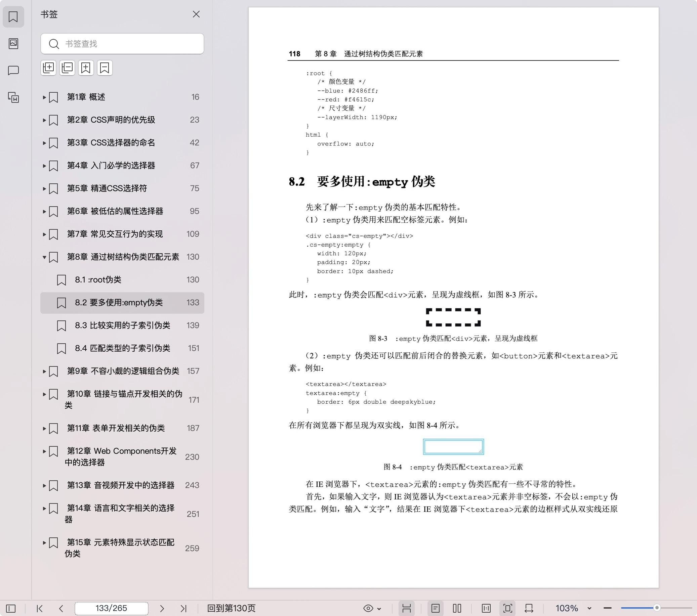
Task: Click the delete bookmark icon
Action: [x=105, y=68]
